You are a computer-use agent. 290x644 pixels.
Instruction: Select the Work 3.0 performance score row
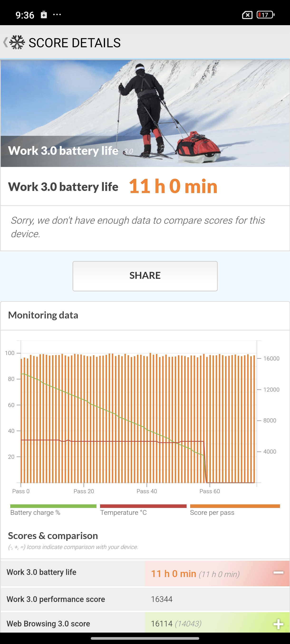click(x=145, y=599)
